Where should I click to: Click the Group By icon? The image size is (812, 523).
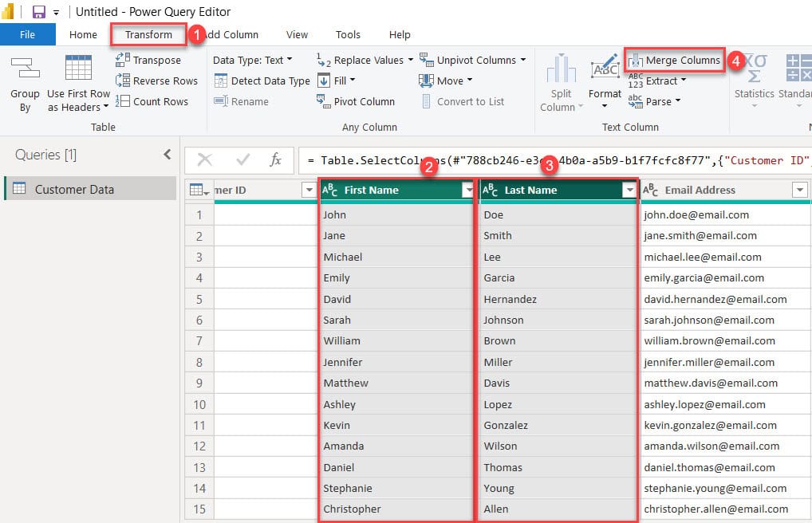[25, 69]
